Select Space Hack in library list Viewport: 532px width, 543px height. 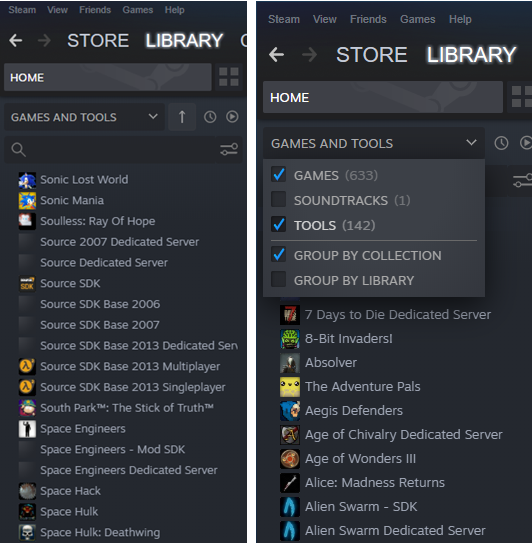(70, 491)
